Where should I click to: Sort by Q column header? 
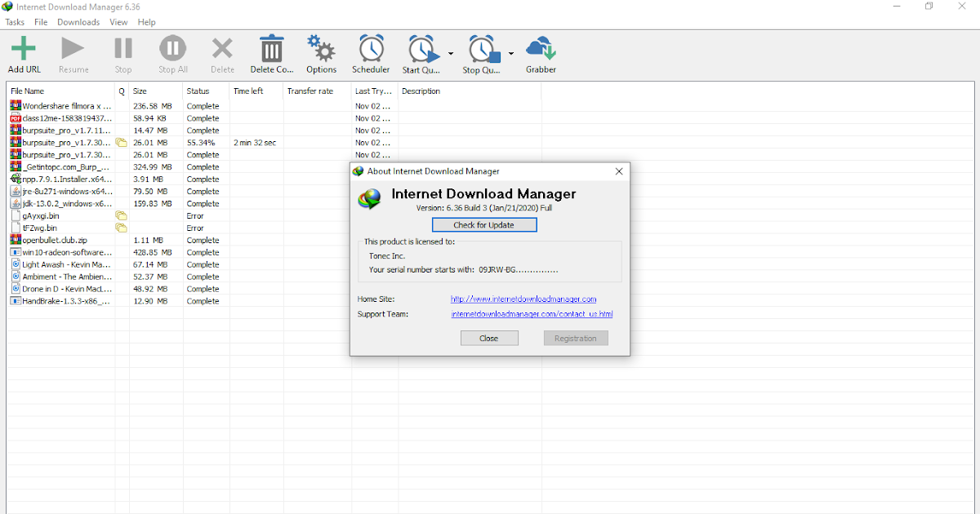pos(122,91)
